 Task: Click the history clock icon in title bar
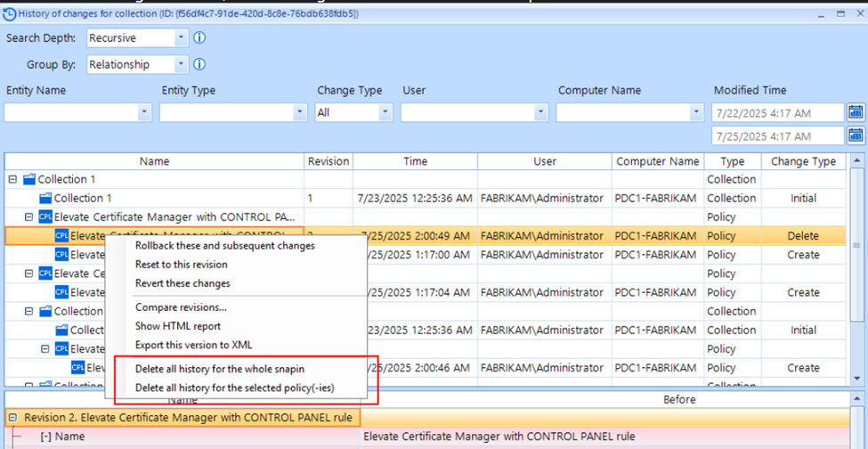pos(9,13)
